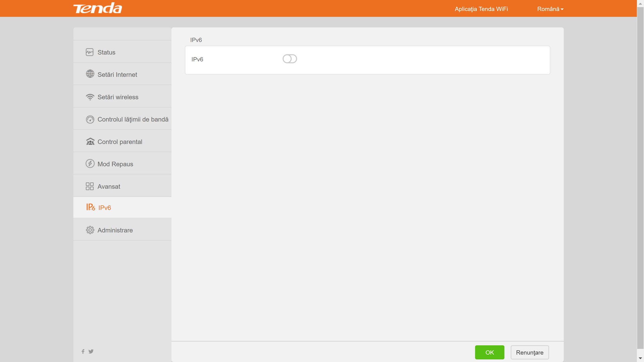Viewport: 644px width, 362px height.
Task: Open the Română language dropdown
Action: [550, 9]
